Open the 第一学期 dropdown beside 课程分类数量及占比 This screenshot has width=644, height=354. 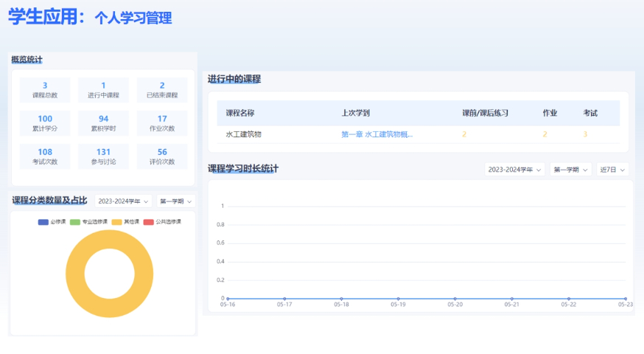pos(176,201)
